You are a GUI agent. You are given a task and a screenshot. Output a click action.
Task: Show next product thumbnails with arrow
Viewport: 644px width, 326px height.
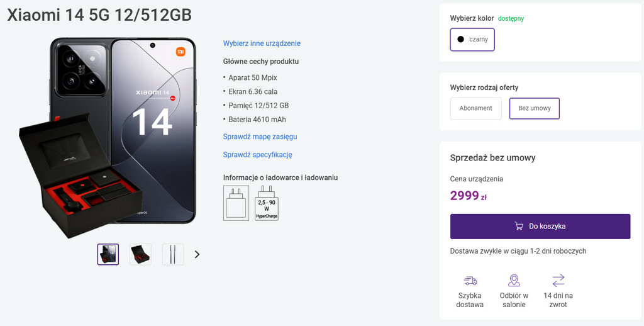197,254
